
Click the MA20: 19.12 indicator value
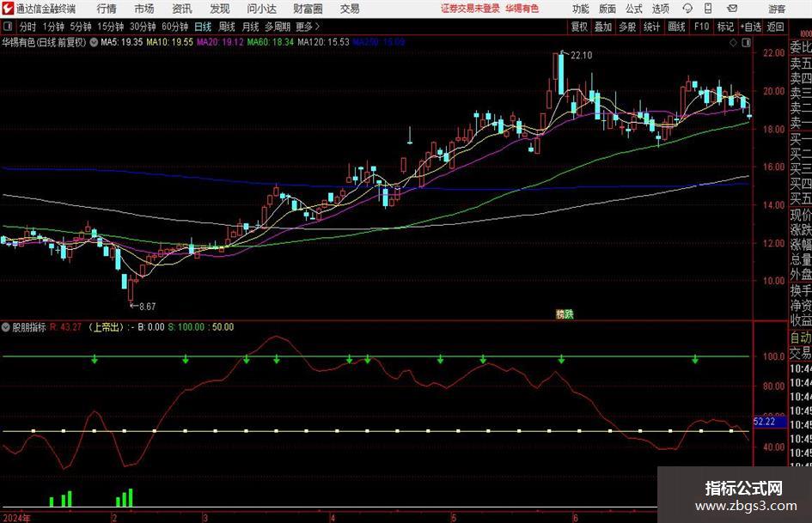click(220, 42)
